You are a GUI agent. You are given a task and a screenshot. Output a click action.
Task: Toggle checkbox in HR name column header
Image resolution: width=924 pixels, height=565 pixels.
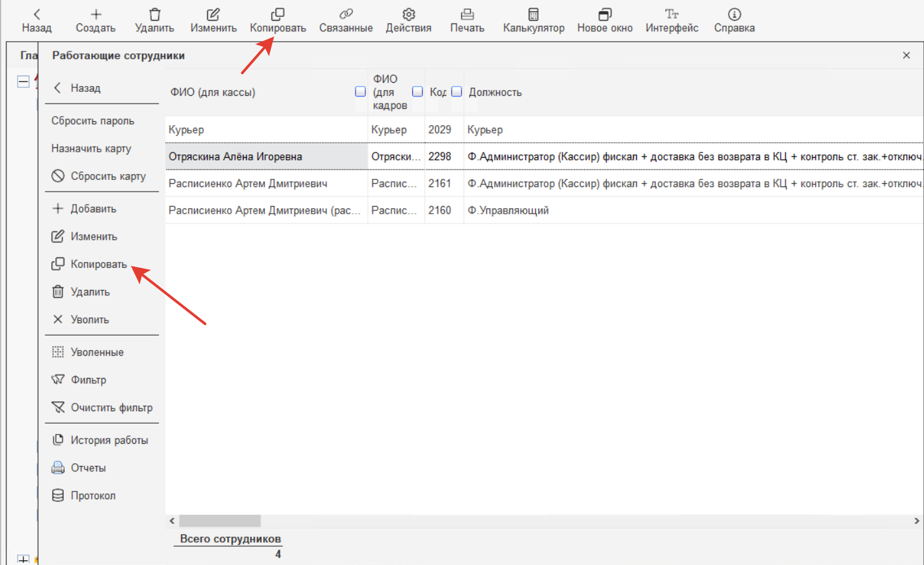click(x=417, y=92)
